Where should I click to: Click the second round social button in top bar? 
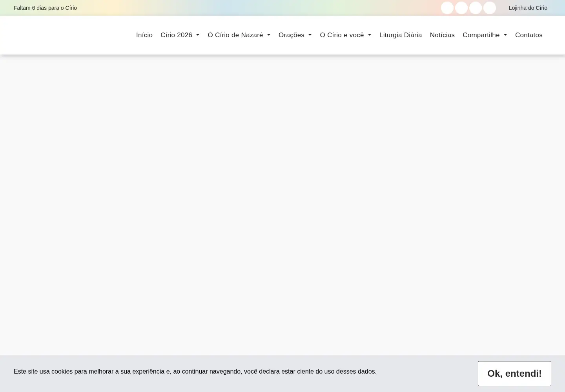(461, 8)
